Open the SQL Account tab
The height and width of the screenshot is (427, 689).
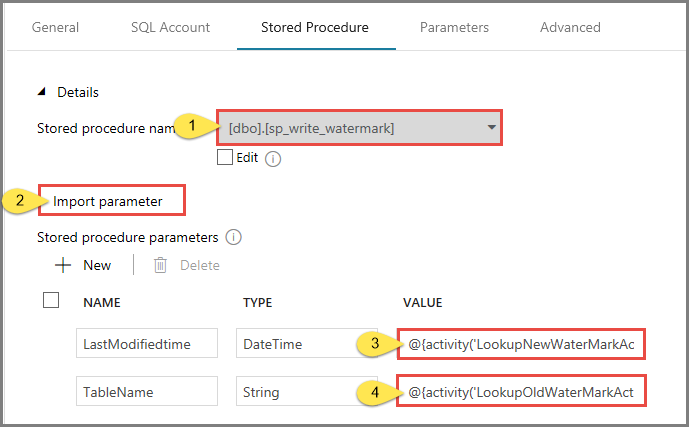170,27
